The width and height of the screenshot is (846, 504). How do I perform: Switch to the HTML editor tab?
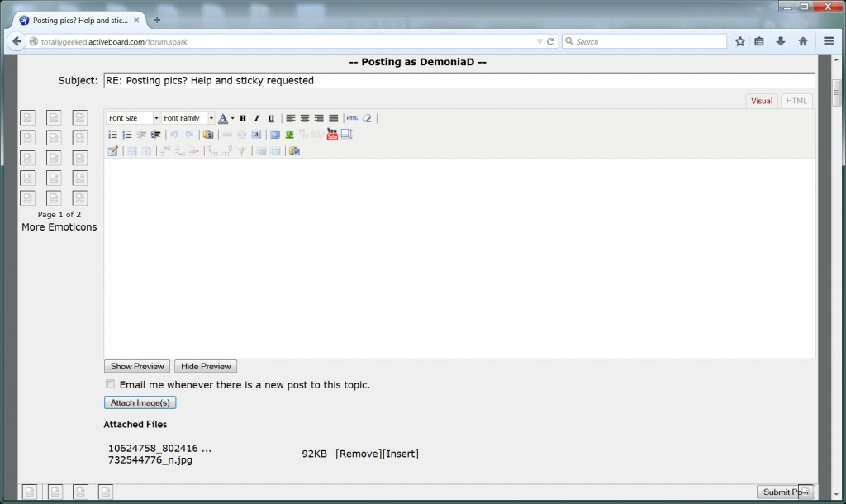coord(796,101)
